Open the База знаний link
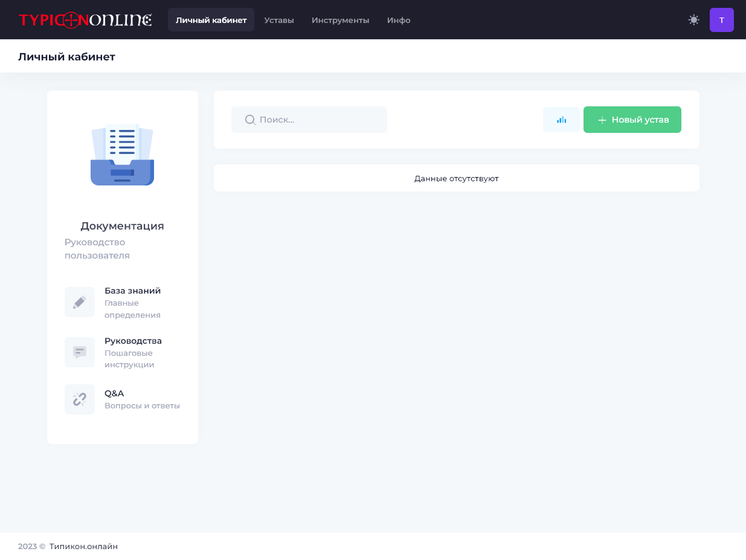Screen dimensions: 746x560 pos(133,291)
